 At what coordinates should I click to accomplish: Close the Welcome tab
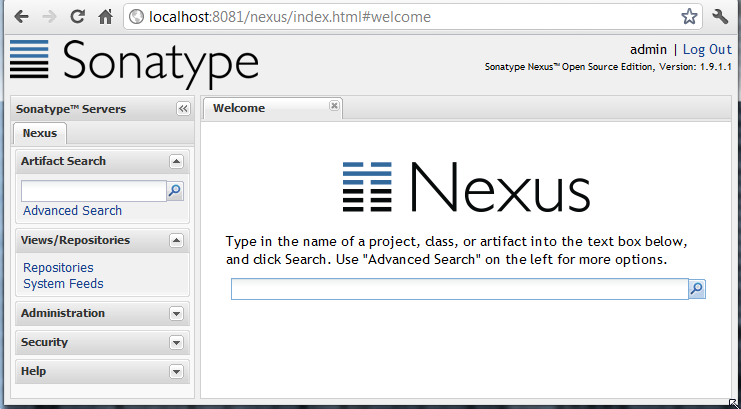coord(334,105)
